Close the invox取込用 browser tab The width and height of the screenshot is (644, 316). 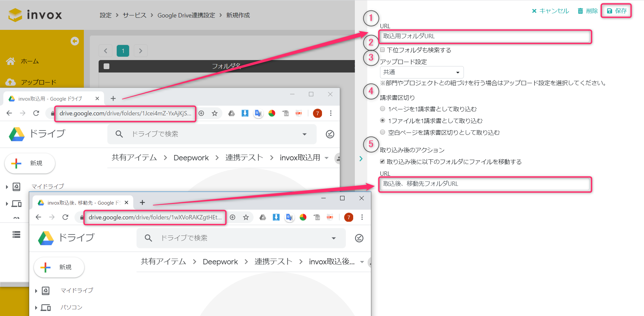97,99
